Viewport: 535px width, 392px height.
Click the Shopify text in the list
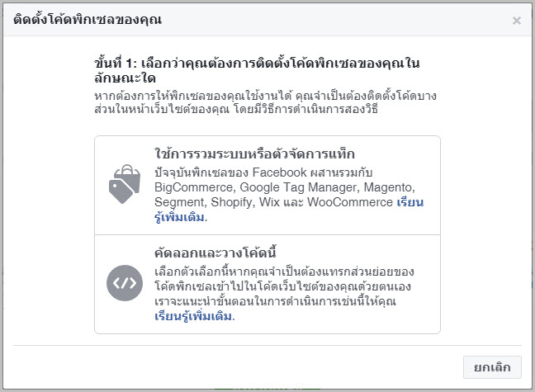pyautogui.click(x=231, y=202)
